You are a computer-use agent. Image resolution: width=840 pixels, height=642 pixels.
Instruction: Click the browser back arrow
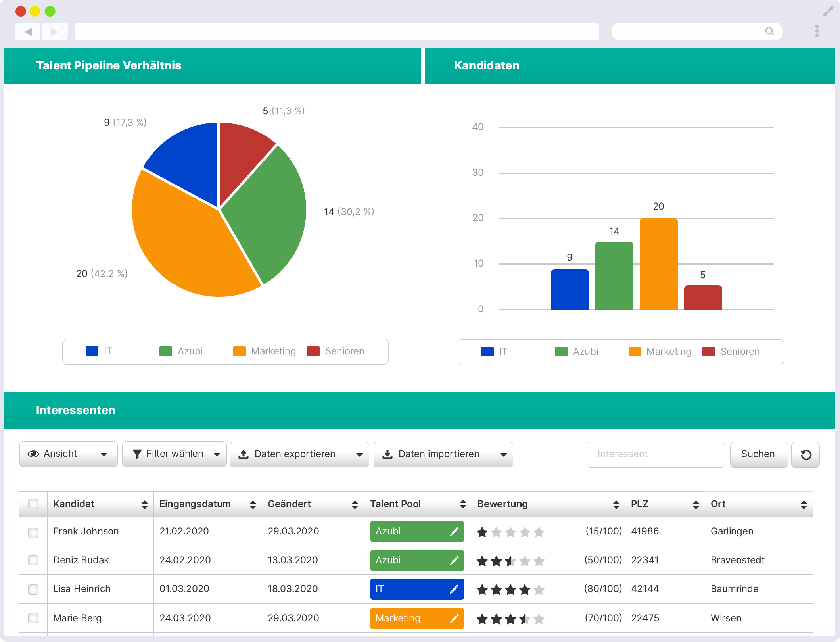[29, 31]
